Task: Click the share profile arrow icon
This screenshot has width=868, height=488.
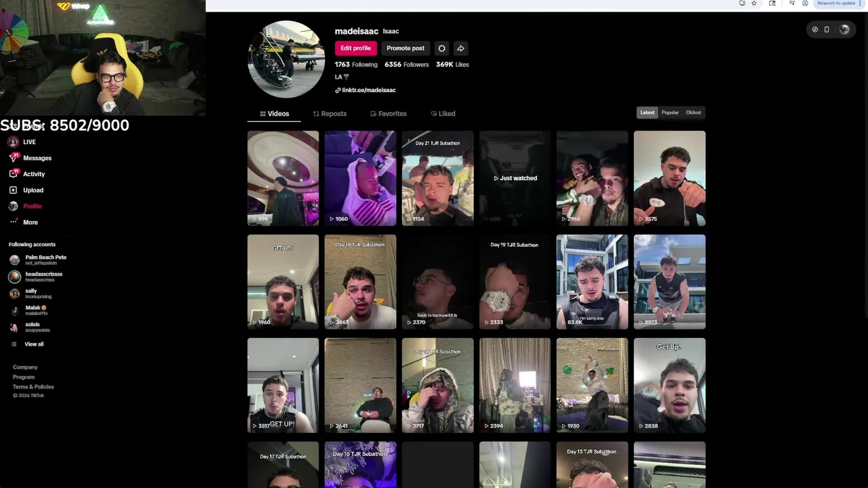Action: point(460,48)
